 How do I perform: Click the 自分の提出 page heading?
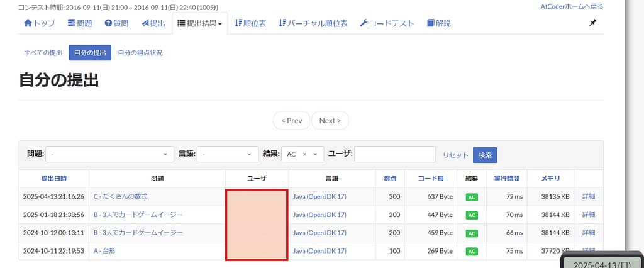(x=59, y=81)
